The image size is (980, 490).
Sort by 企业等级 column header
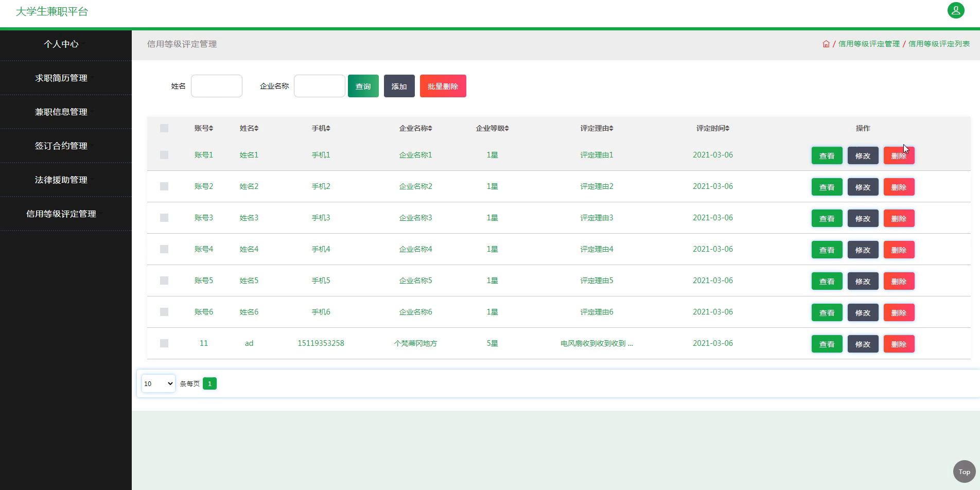point(492,128)
